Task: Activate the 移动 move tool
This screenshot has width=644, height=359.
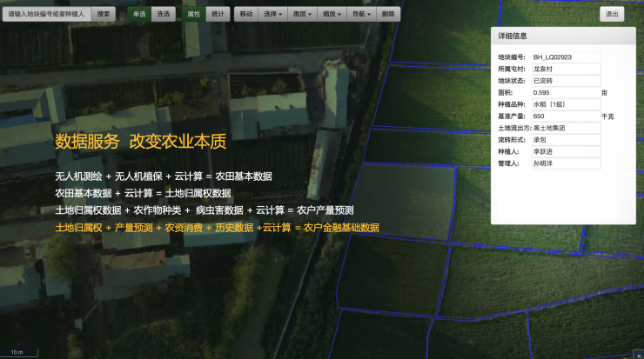Action: pyautogui.click(x=246, y=14)
